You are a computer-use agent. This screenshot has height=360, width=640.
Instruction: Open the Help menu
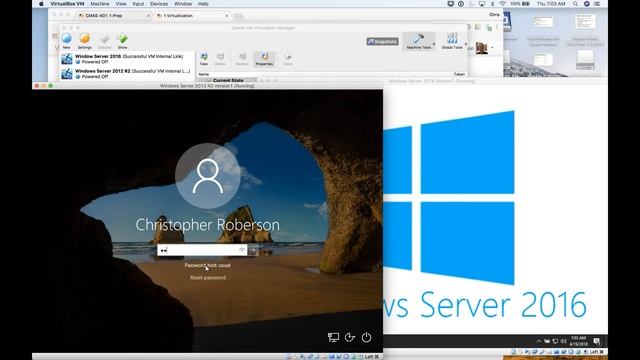(203, 4)
